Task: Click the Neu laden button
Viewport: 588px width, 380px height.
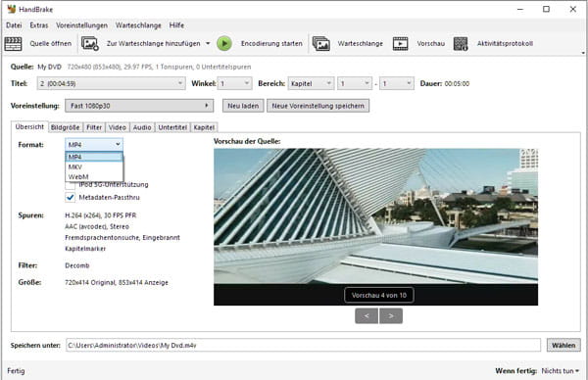Action: click(243, 106)
